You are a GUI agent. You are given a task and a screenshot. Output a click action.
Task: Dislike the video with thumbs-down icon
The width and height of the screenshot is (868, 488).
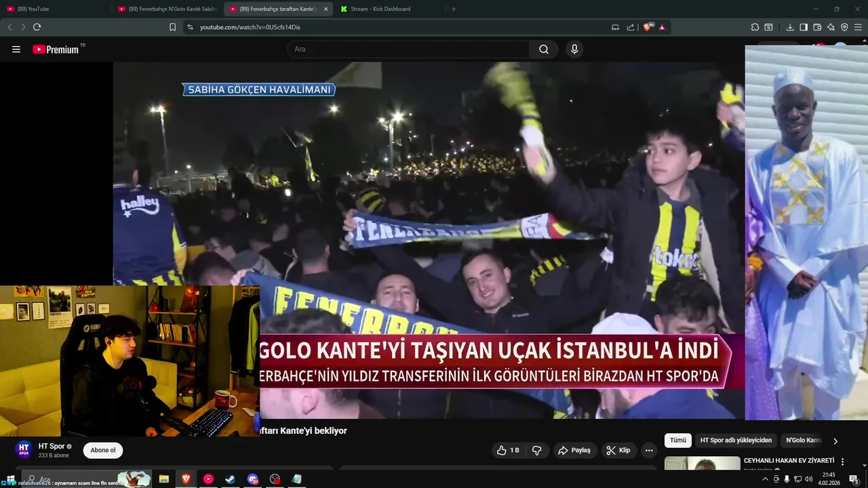click(536, 450)
